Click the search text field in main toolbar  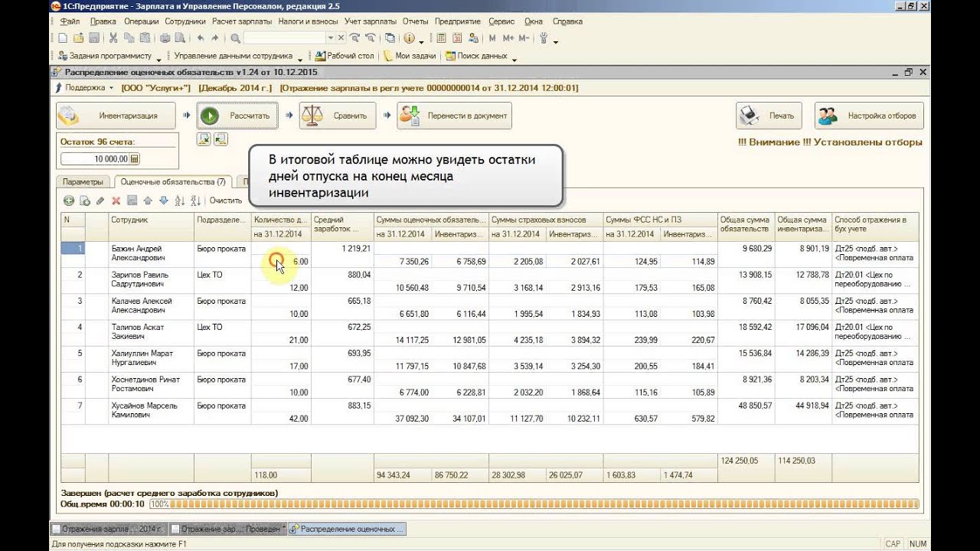285,38
